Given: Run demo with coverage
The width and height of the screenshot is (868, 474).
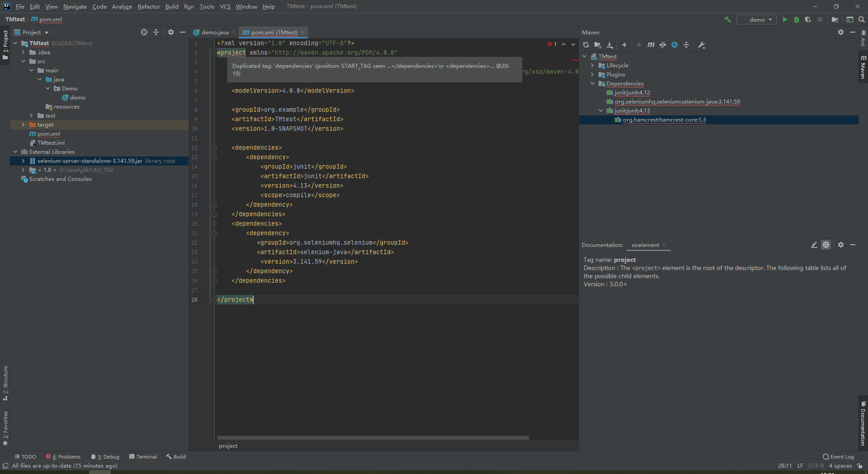Looking at the screenshot, I should coord(808,19).
